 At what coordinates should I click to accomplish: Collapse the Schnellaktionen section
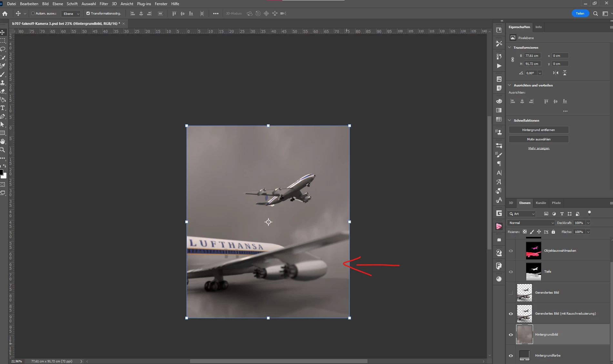click(509, 120)
